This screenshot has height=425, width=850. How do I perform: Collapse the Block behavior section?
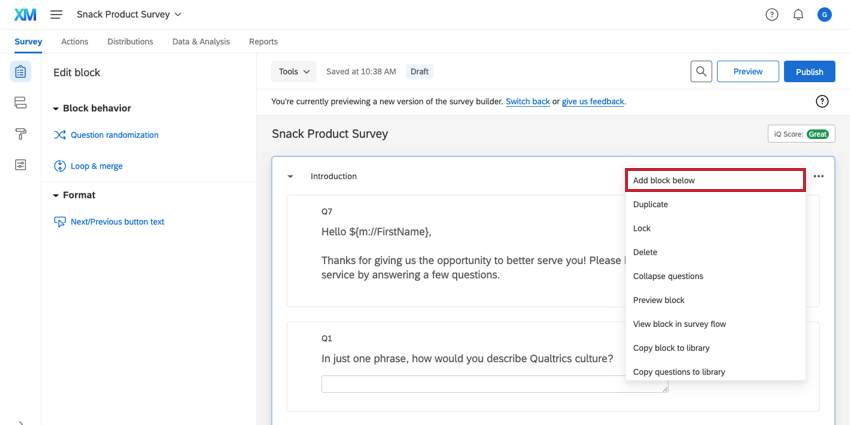pos(57,108)
